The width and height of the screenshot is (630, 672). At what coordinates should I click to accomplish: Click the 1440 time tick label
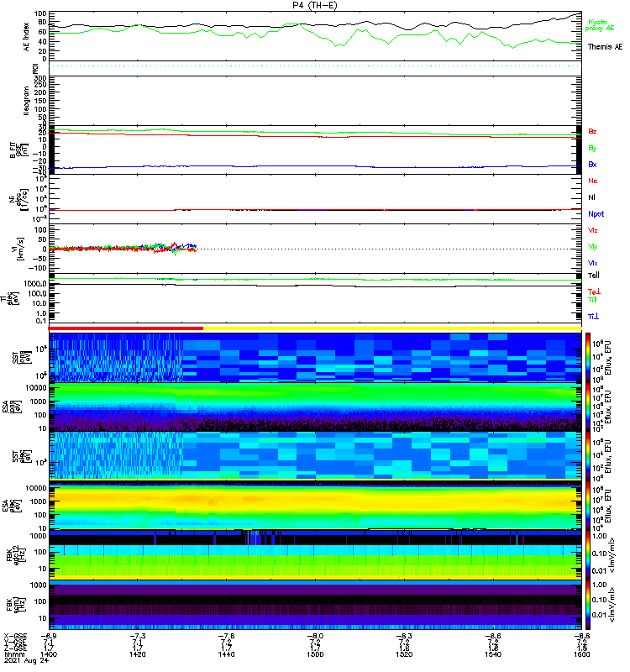click(226, 654)
